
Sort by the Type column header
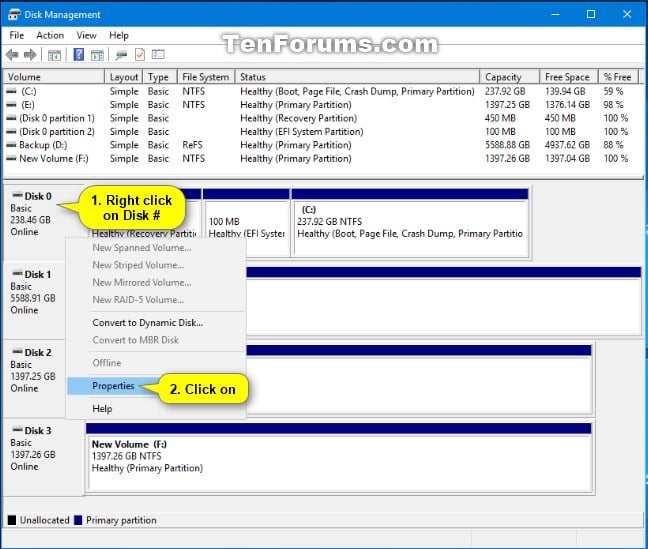point(160,77)
